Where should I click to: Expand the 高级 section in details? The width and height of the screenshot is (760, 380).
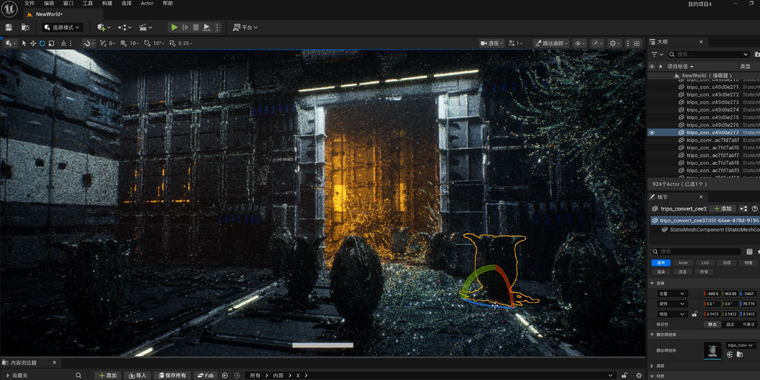pyautogui.click(x=661, y=366)
